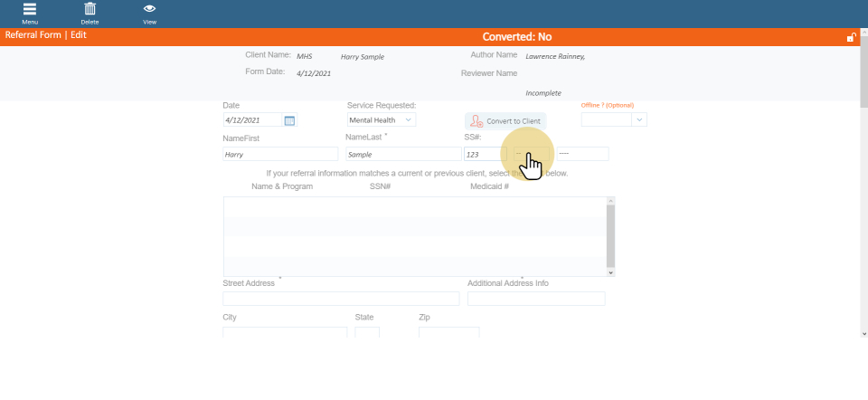Click the page vertical scrollbar
The image size is (868, 400).
pyautogui.click(x=863, y=181)
